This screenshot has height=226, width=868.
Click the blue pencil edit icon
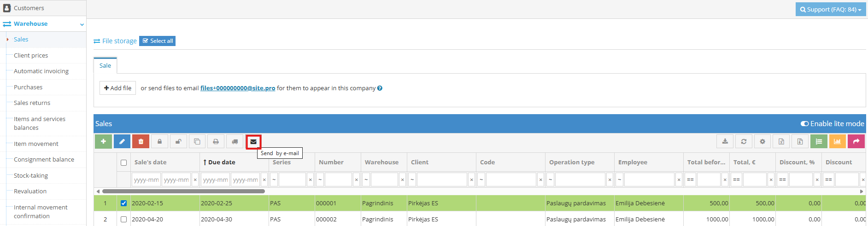[x=122, y=142]
